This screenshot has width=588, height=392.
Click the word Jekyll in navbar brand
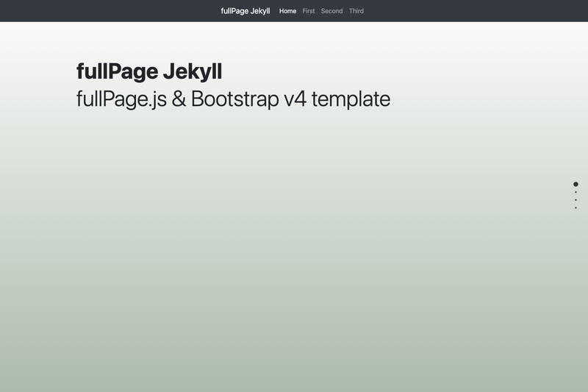pos(260,11)
